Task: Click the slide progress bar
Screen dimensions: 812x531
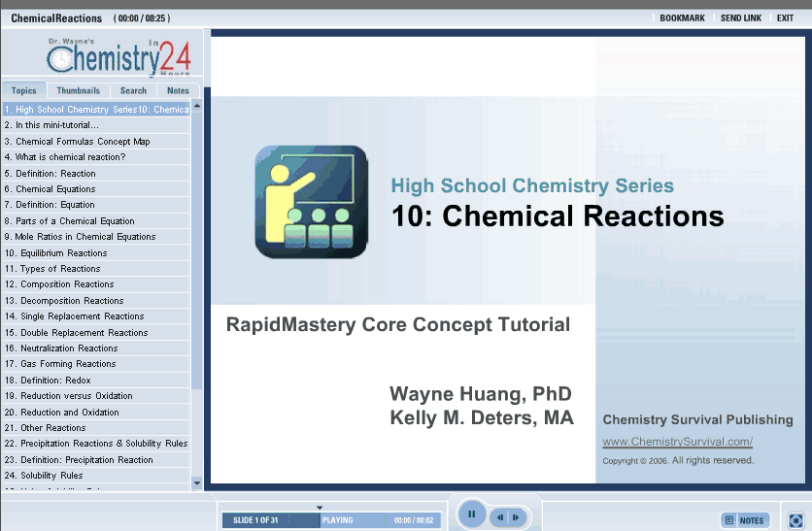Action: pyautogui.click(x=330, y=520)
